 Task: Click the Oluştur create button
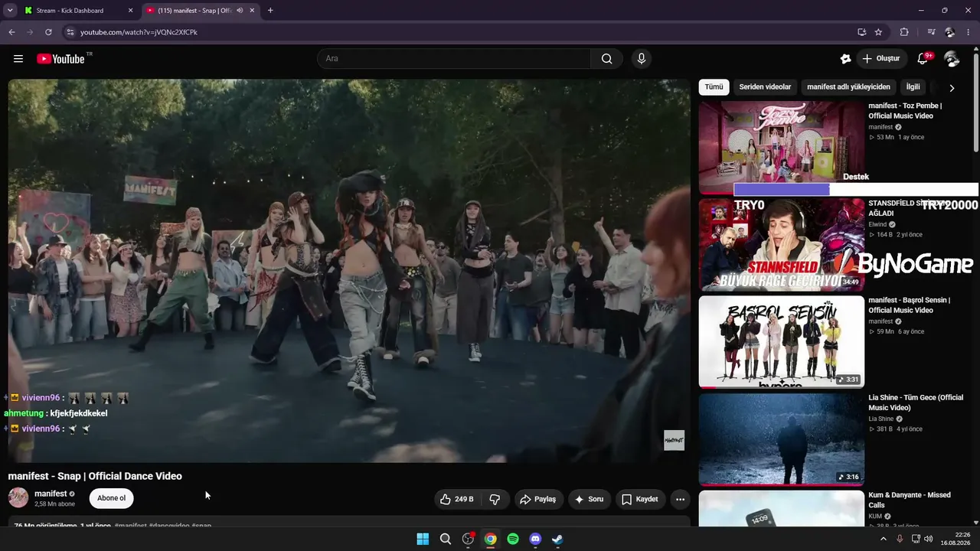(x=880, y=59)
